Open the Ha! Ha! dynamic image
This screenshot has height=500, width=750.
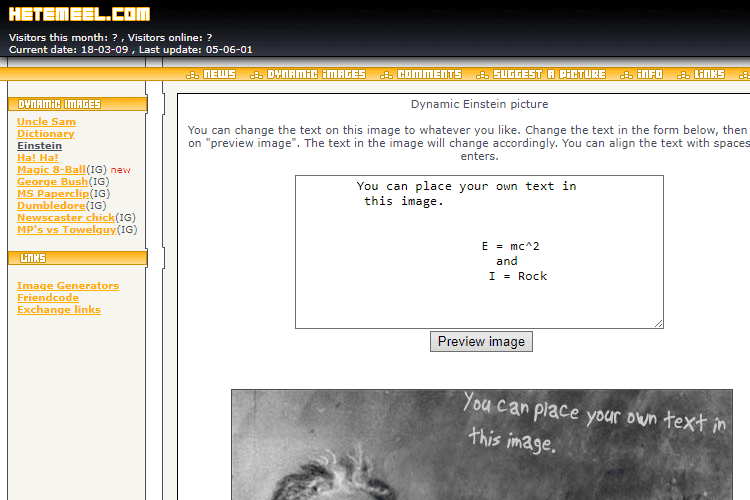(x=38, y=157)
